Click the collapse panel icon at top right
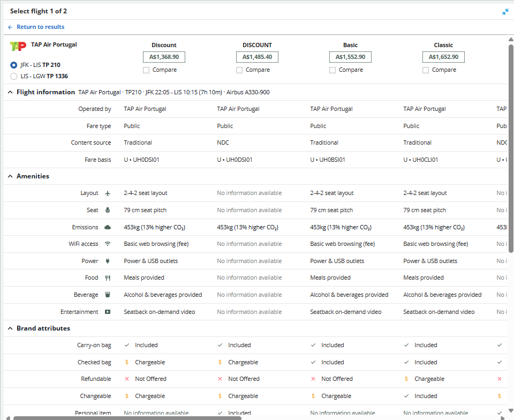The height and width of the screenshot is (420, 514). click(505, 12)
